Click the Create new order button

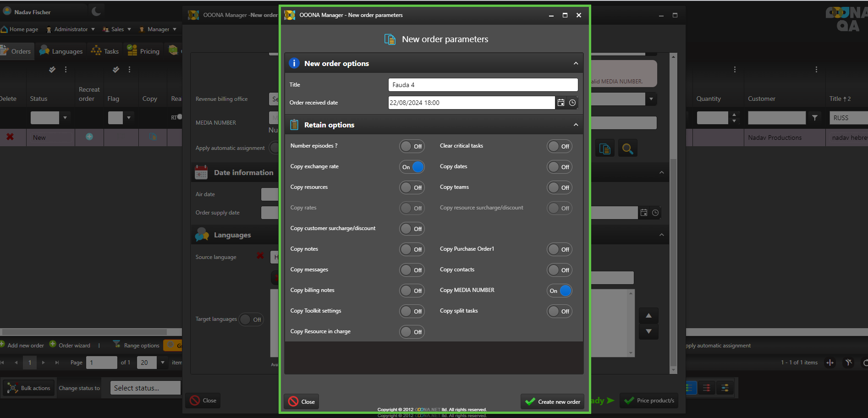click(553, 401)
